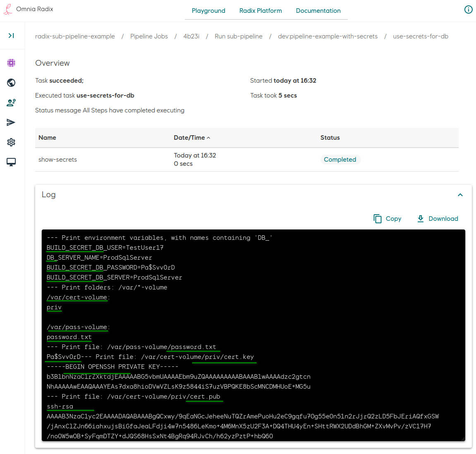Open the Documentation menu item
The height and width of the screenshot is (454, 476).
318,10
